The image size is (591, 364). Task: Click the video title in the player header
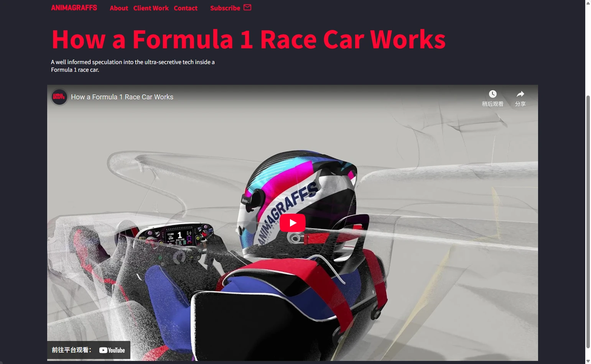(x=122, y=97)
